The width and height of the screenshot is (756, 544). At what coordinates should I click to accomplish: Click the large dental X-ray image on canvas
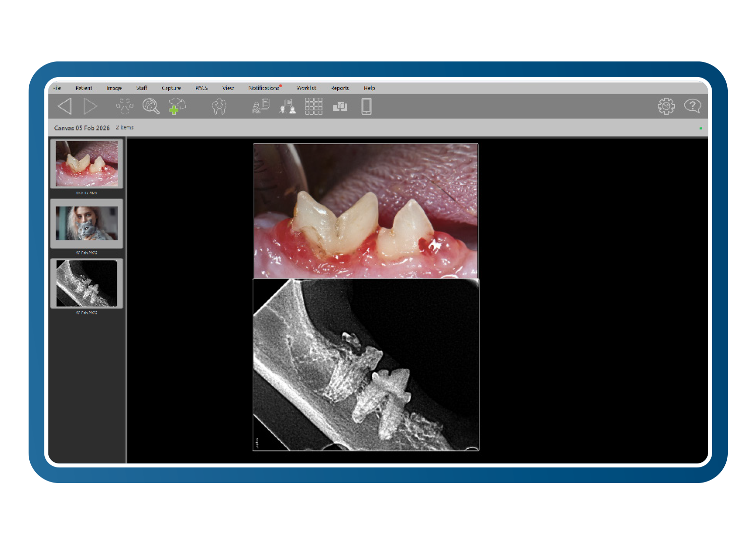pos(366,365)
